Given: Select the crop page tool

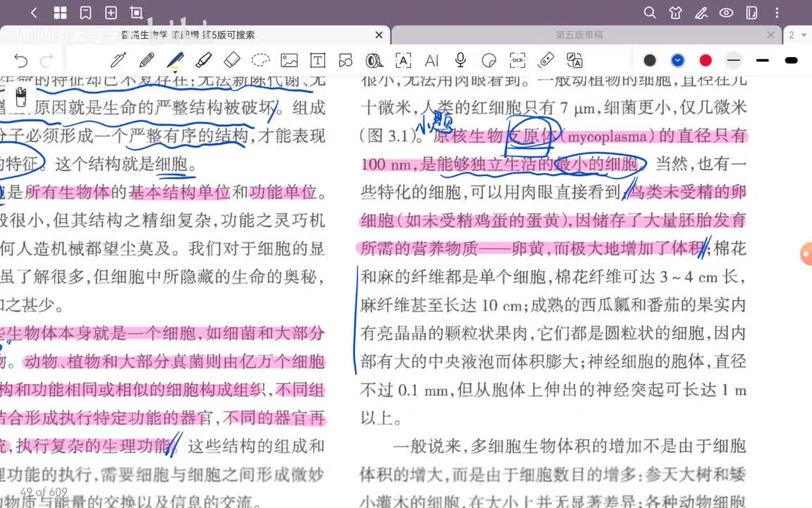Looking at the screenshot, I should point(136,13).
